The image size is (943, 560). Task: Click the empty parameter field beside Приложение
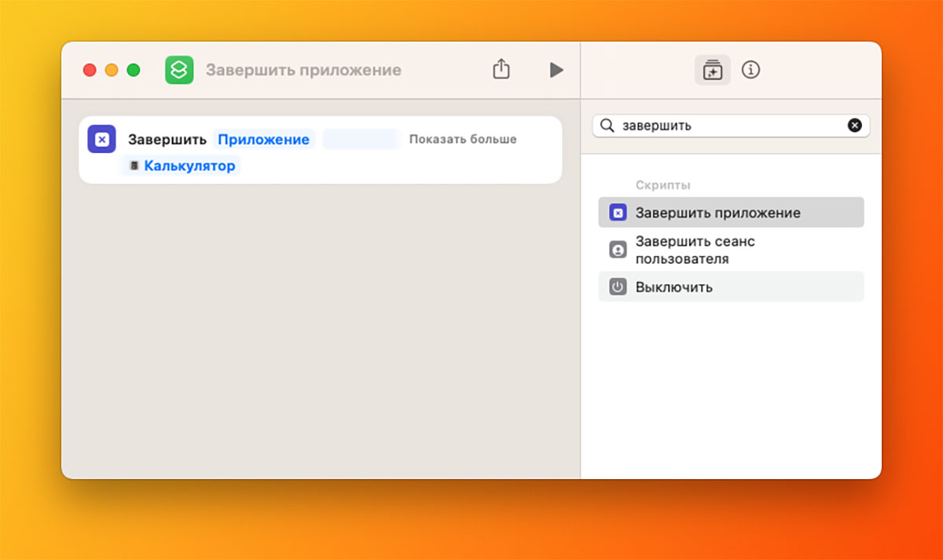pos(361,140)
